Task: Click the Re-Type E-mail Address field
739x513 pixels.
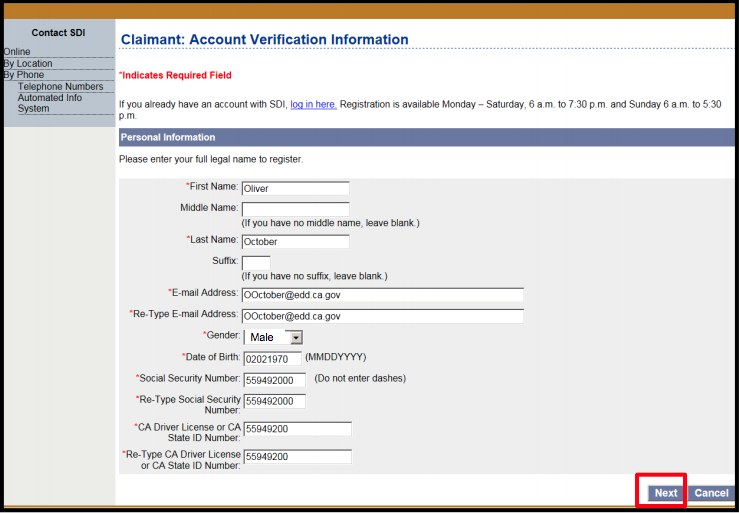Action: click(x=382, y=316)
